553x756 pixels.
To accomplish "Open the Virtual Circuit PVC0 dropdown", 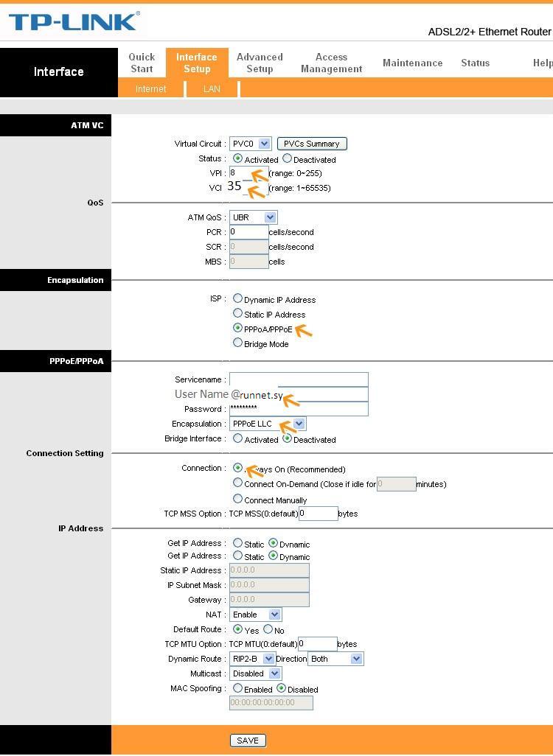I will 251,144.
